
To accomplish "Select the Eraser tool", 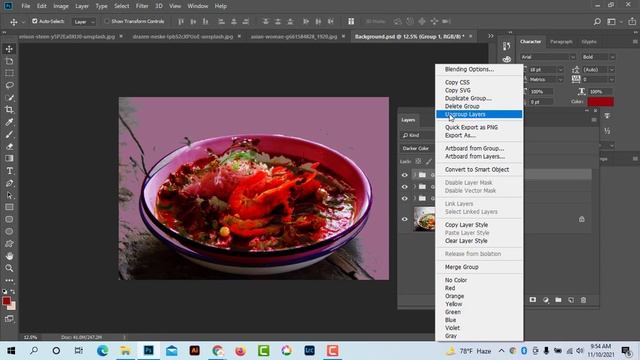I will click(9, 146).
